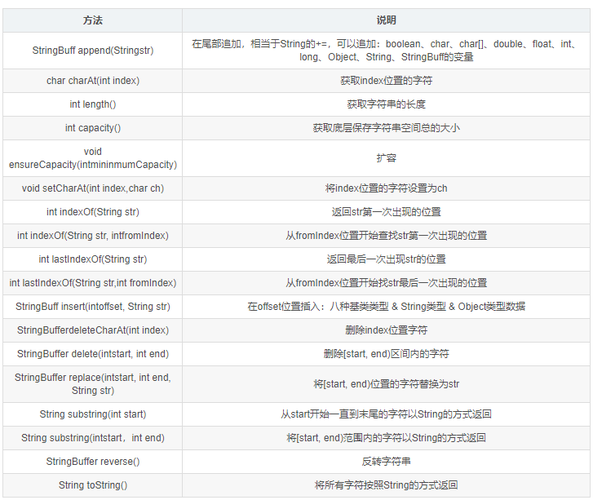Click the StringBuffer delete(intstart, int end) cell
Screen dimensions: 593x500
[93, 354]
